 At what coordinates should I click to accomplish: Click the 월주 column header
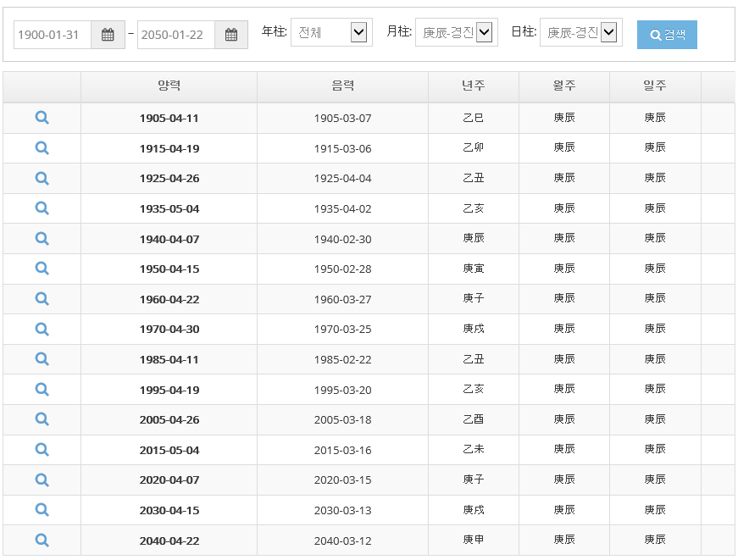pos(564,86)
